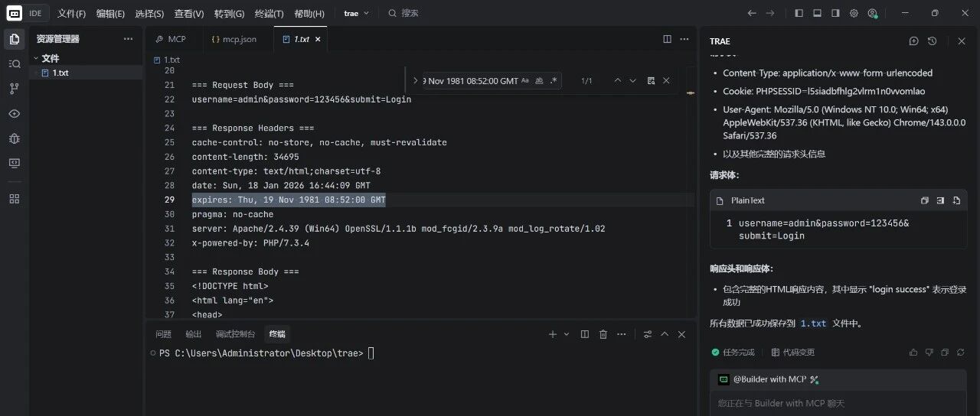
Task: Navigate back with the left arrow in the title bar
Action: 752,13
